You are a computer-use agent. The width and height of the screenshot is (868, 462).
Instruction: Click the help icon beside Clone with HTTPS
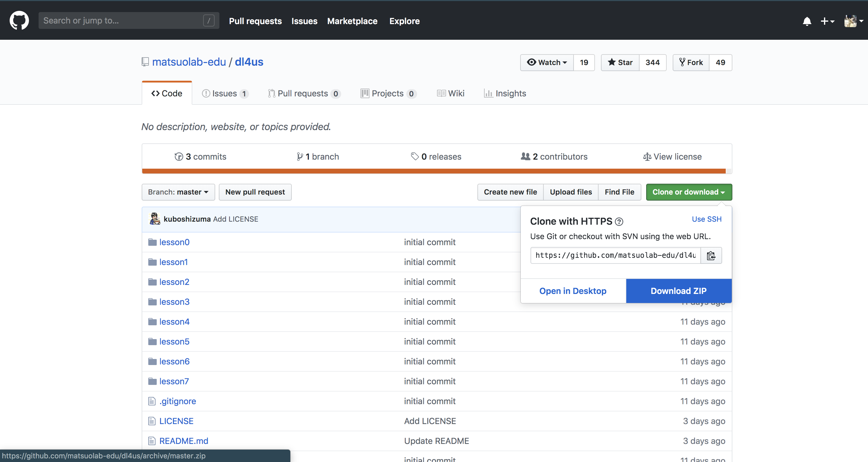click(619, 222)
